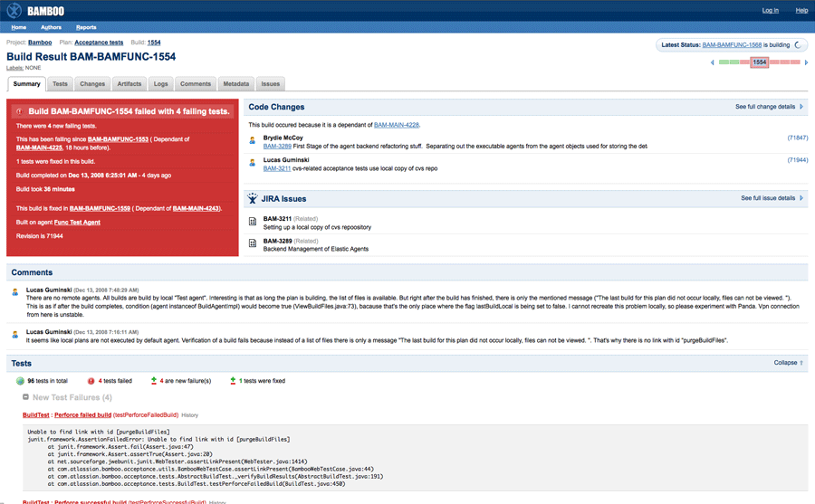Open BAM-BAMFUNC-1553 link in red panel
The height and width of the screenshot is (504, 815).
118,139
